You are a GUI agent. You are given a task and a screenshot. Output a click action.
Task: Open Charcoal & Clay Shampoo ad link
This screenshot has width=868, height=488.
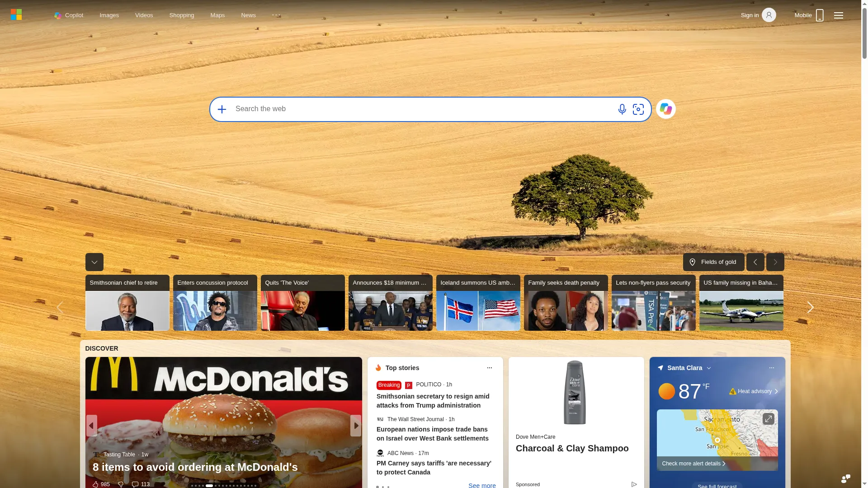point(572,448)
